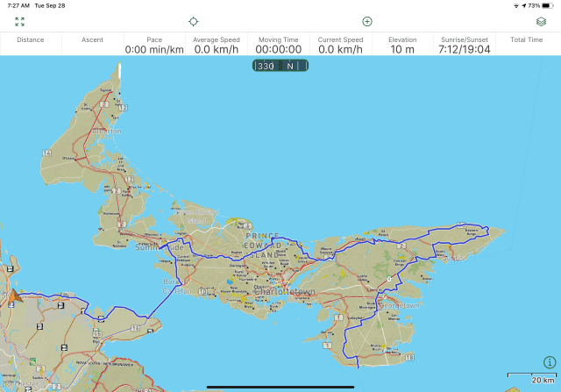Tap the compass heading indicator strip
Screen dimensions: 561x392
coord(280,66)
